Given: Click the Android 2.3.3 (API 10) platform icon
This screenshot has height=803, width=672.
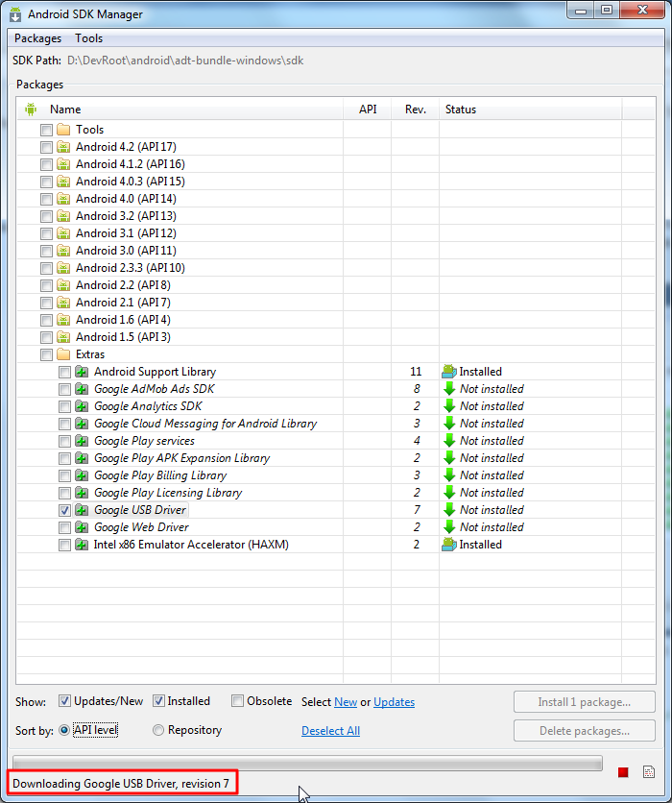Looking at the screenshot, I should tap(63, 268).
